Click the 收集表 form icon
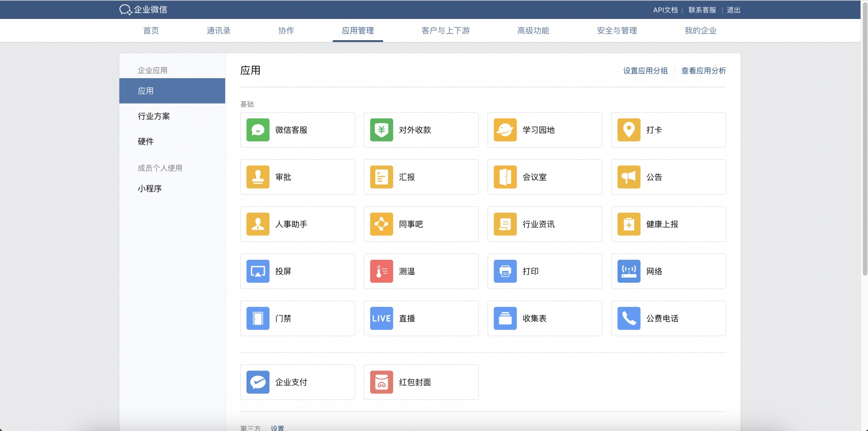Viewport: 868px width, 431px height. coord(505,319)
